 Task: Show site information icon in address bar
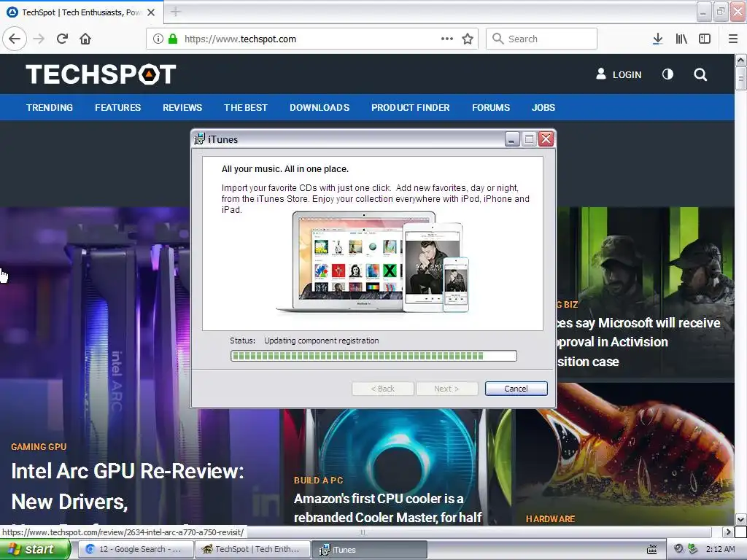[x=158, y=39]
